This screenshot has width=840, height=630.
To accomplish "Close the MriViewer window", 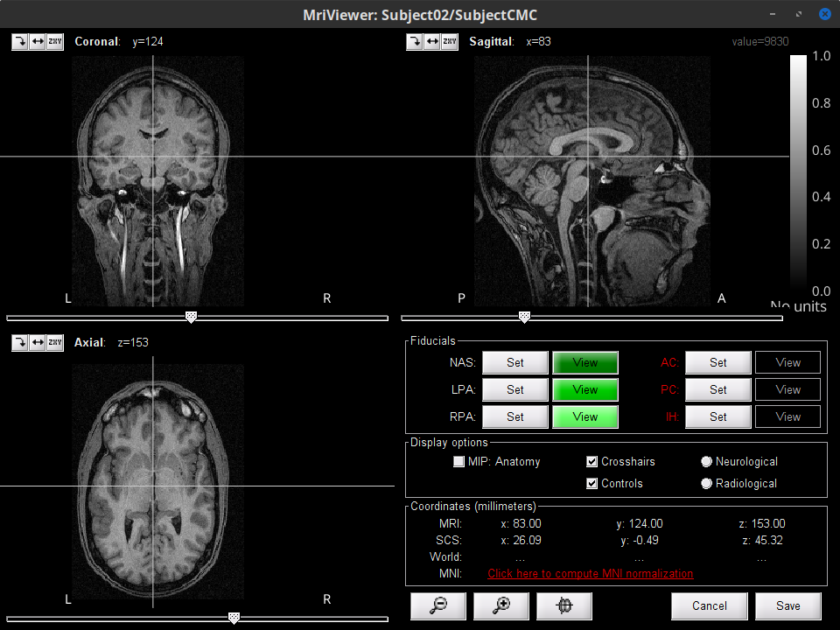I will click(825, 14).
